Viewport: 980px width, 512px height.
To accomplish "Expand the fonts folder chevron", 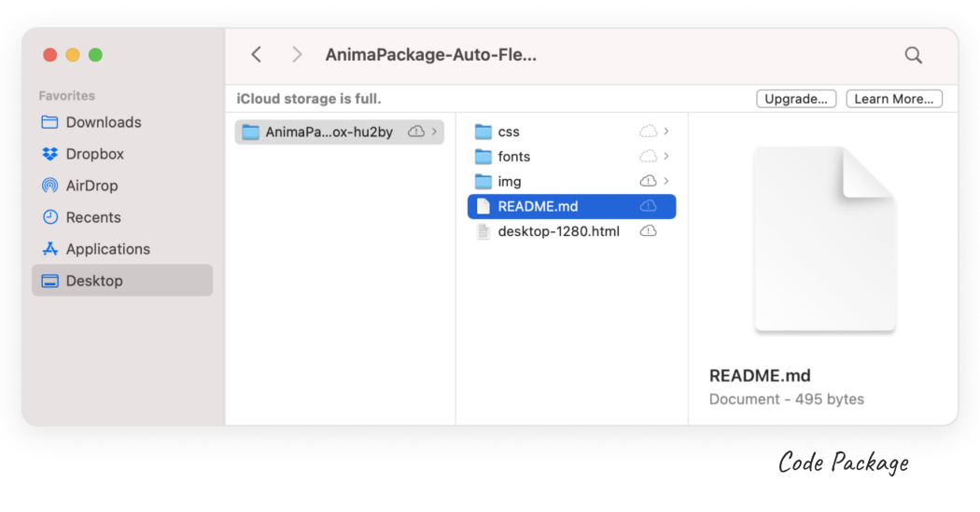I will tap(666, 157).
